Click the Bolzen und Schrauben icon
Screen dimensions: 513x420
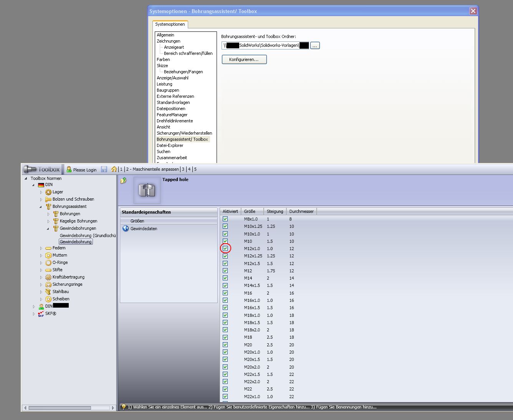48,199
